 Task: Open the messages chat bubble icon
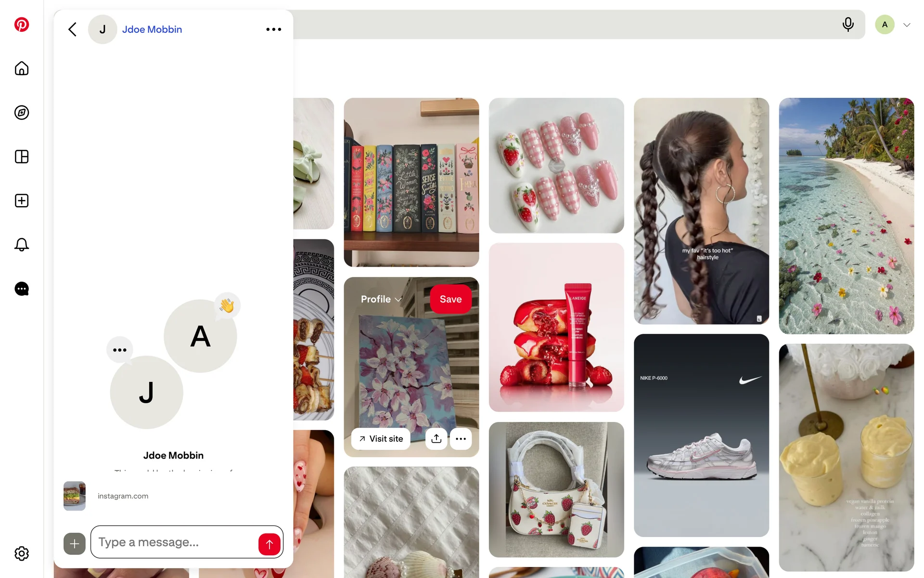tap(22, 289)
